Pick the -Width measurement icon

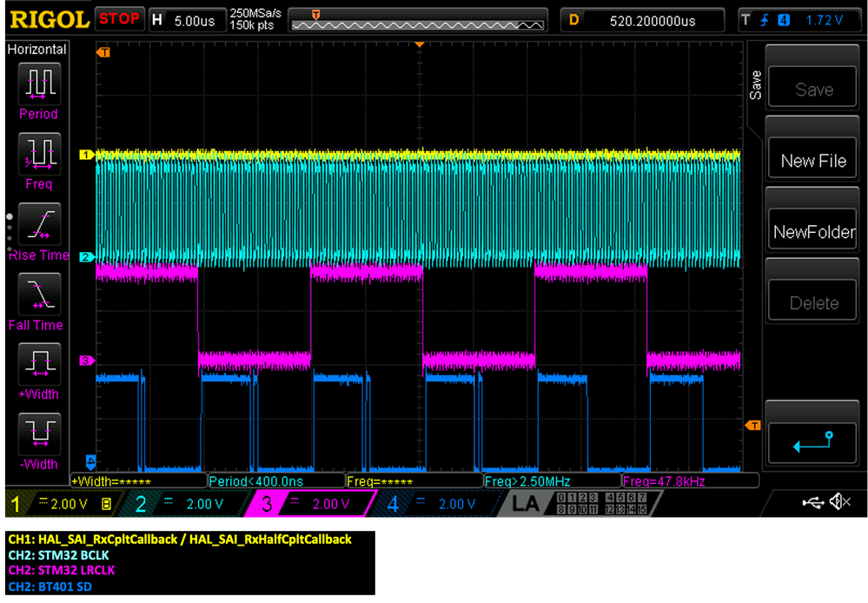click(40, 433)
